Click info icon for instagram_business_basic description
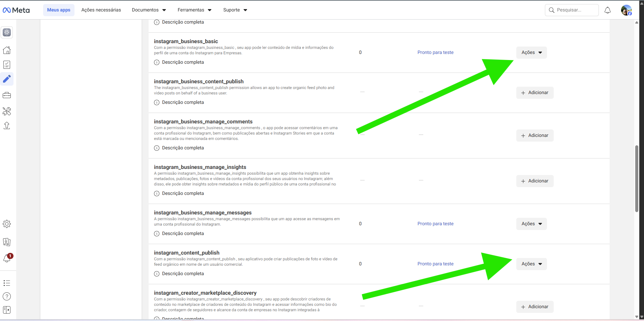 tap(157, 62)
